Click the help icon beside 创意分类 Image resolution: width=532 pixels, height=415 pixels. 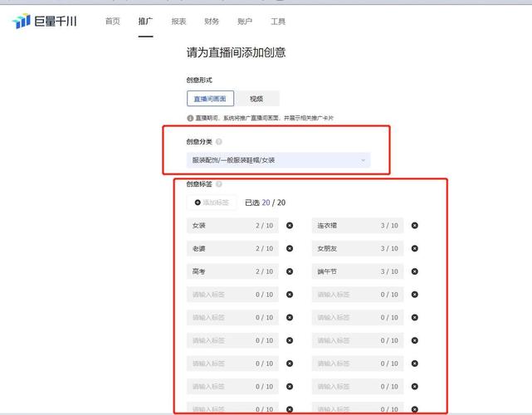(219, 141)
